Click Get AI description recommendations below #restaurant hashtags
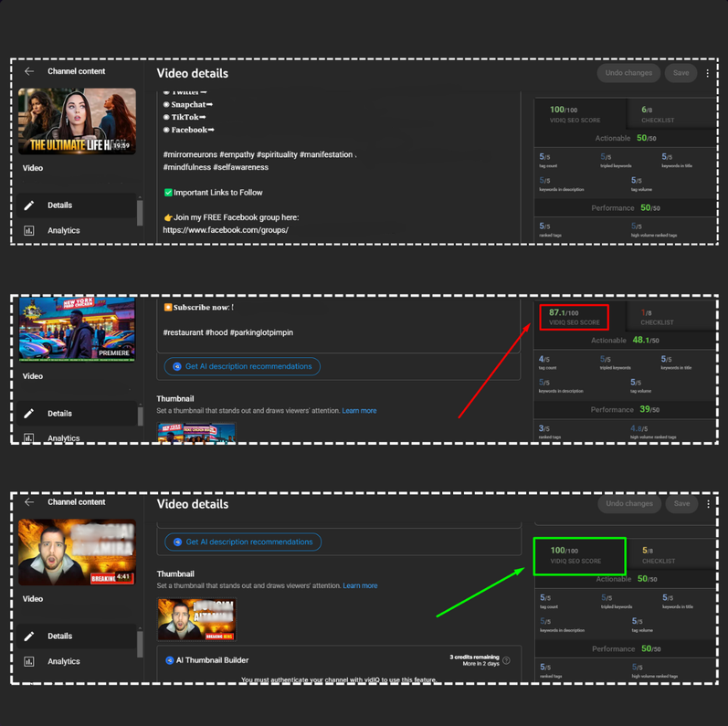 coord(242,366)
